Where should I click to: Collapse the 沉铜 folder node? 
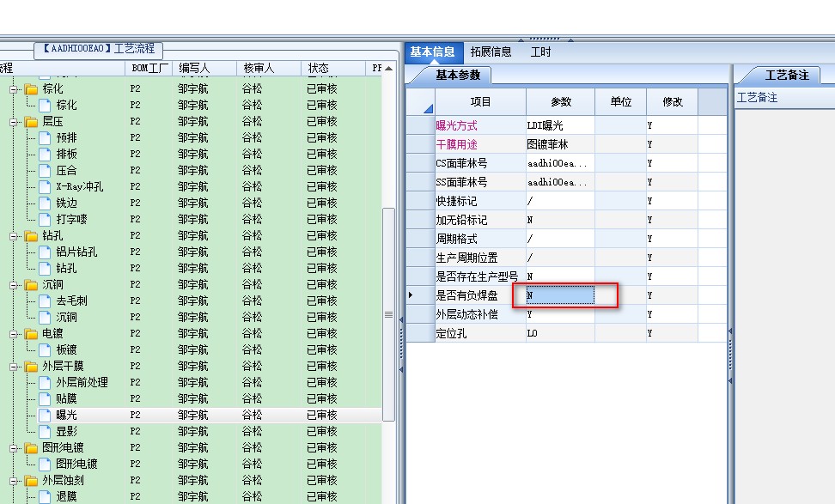click(14, 285)
